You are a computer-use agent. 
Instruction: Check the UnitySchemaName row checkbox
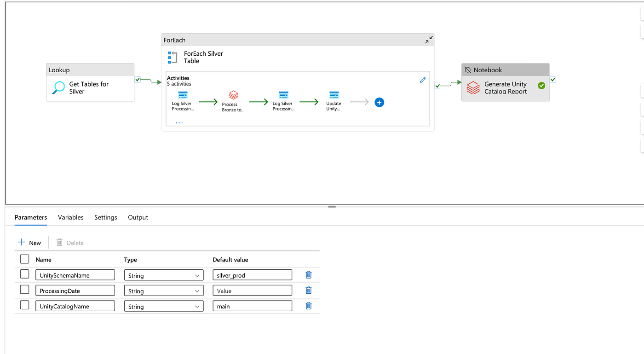click(x=24, y=274)
